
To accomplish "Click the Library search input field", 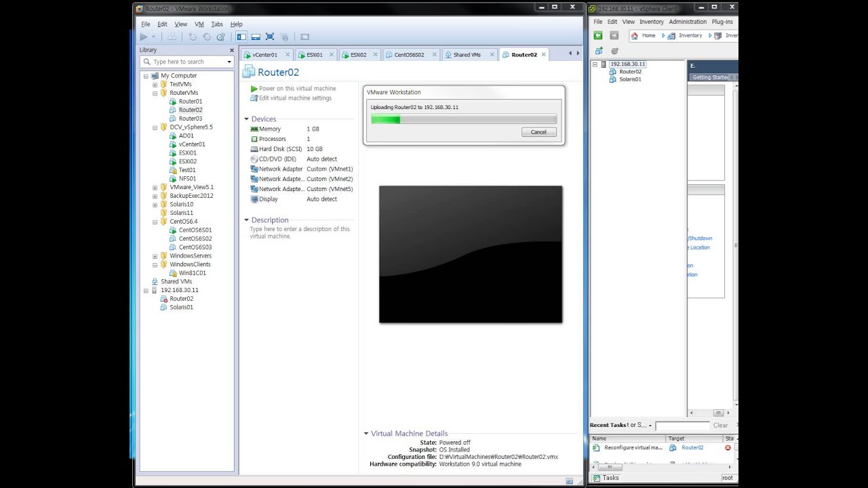I will 187,62.
